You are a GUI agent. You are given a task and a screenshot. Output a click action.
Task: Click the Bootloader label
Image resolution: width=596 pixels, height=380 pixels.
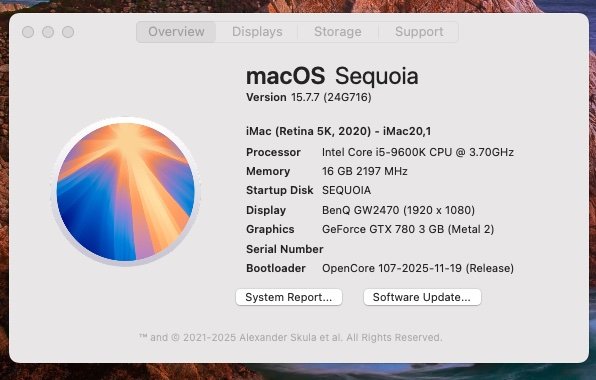pyautogui.click(x=276, y=268)
